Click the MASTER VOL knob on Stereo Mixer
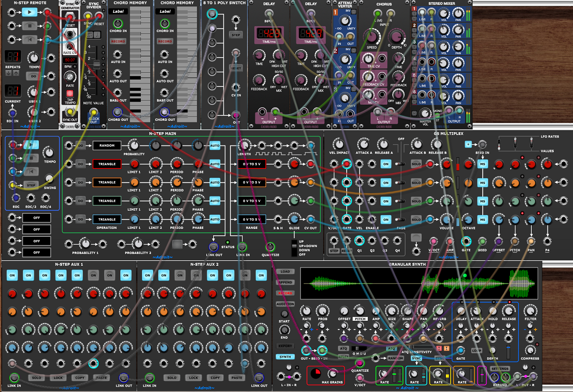This screenshot has height=392, width=573. tap(425, 113)
